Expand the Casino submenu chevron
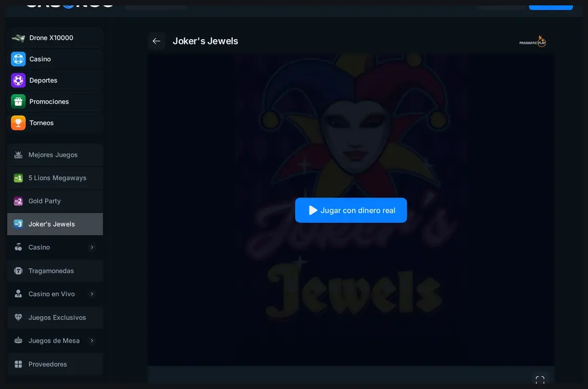 tap(92, 247)
